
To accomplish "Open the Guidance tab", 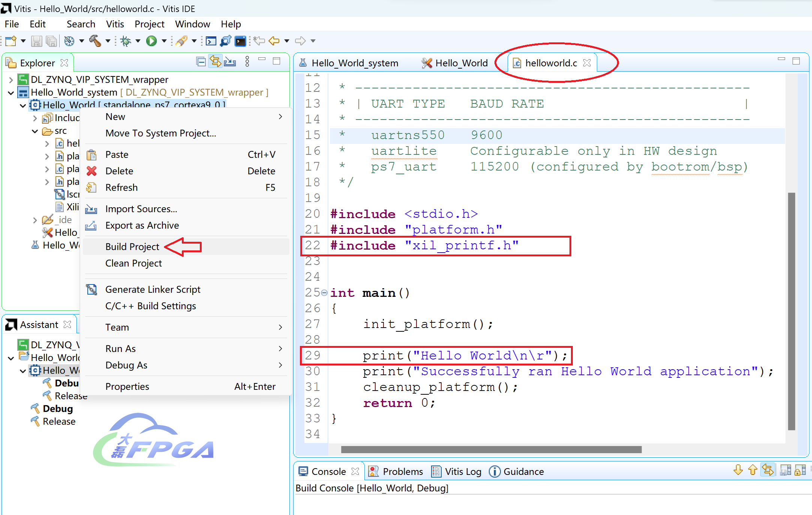I will [x=517, y=472].
